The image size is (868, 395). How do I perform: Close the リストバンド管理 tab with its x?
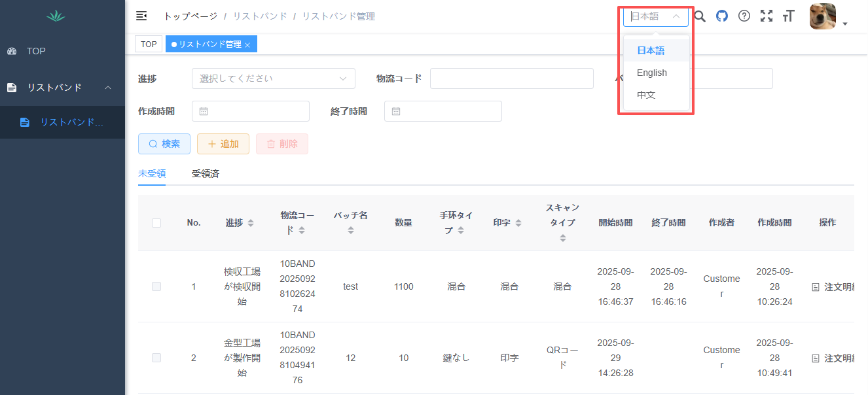click(247, 45)
